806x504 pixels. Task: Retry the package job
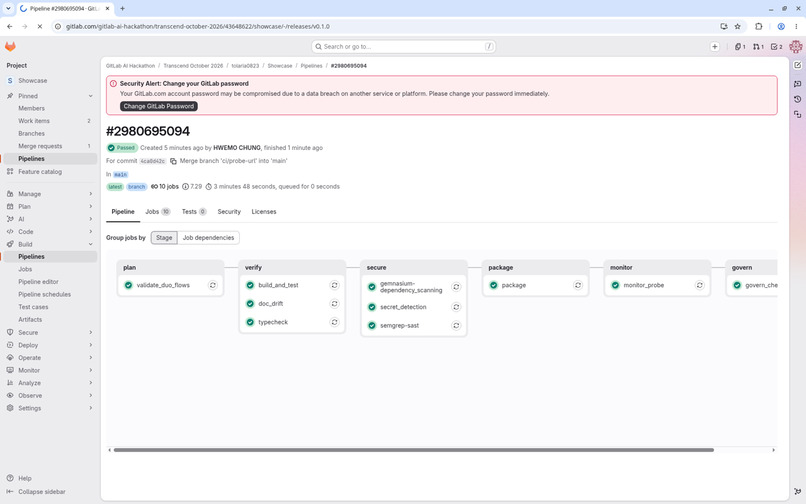click(578, 285)
